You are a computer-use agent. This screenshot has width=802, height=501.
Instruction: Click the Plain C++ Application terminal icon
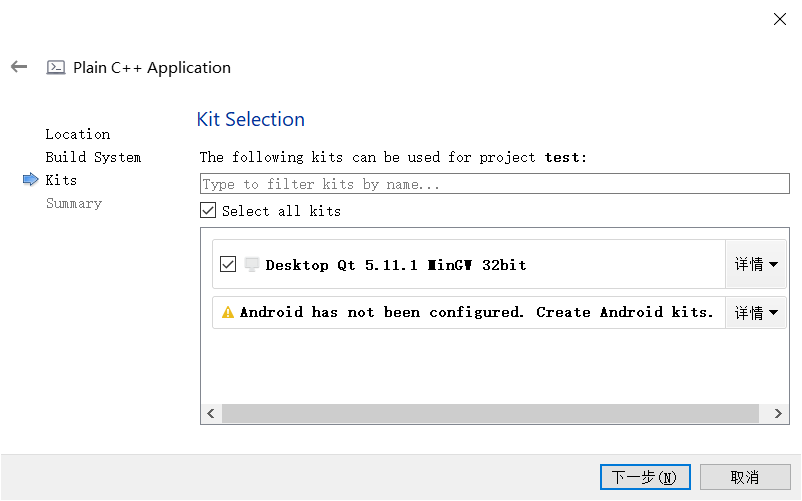pos(56,67)
